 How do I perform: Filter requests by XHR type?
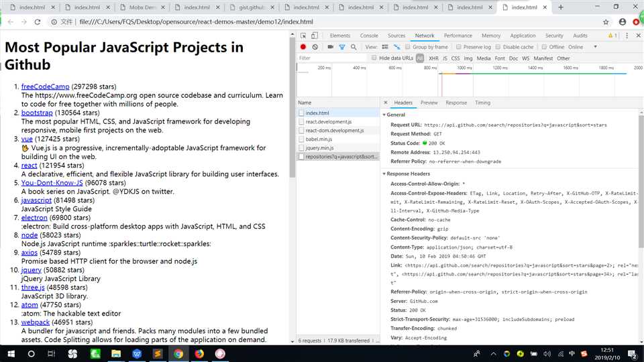[433, 58]
